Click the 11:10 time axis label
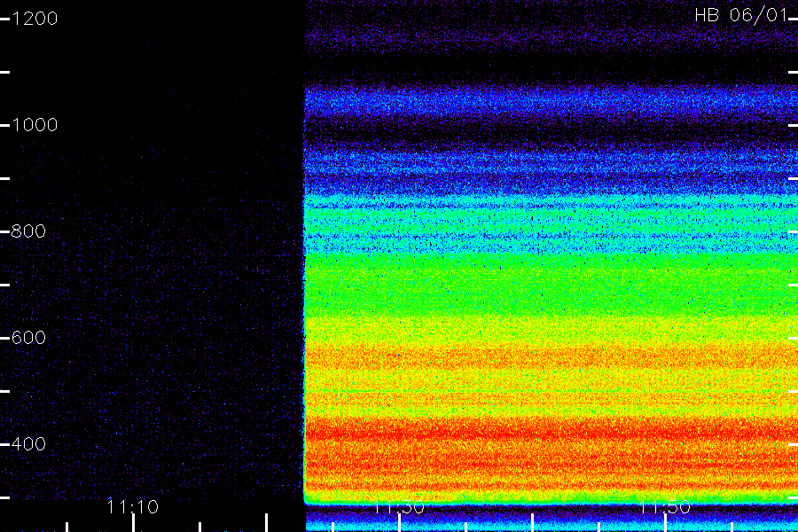The height and width of the screenshot is (532, 798). [133, 507]
